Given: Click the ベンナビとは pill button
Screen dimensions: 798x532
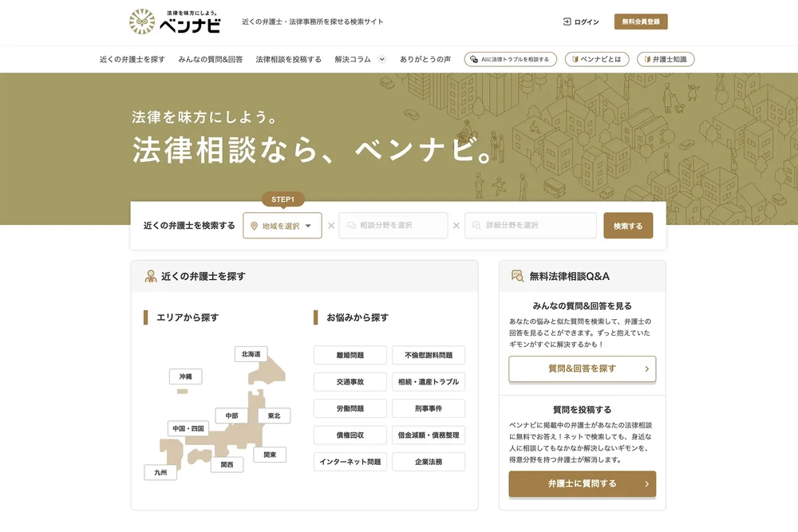Looking at the screenshot, I should click(x=597, y=59).
